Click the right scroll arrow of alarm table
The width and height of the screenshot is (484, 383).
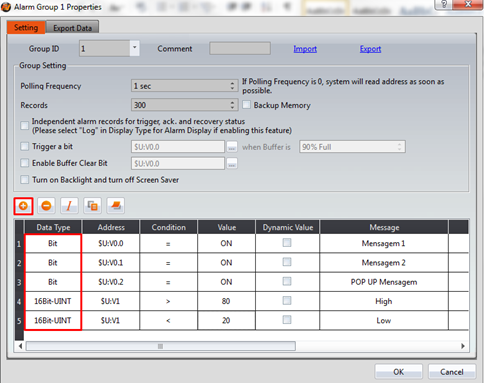click(x=463, y=346)
